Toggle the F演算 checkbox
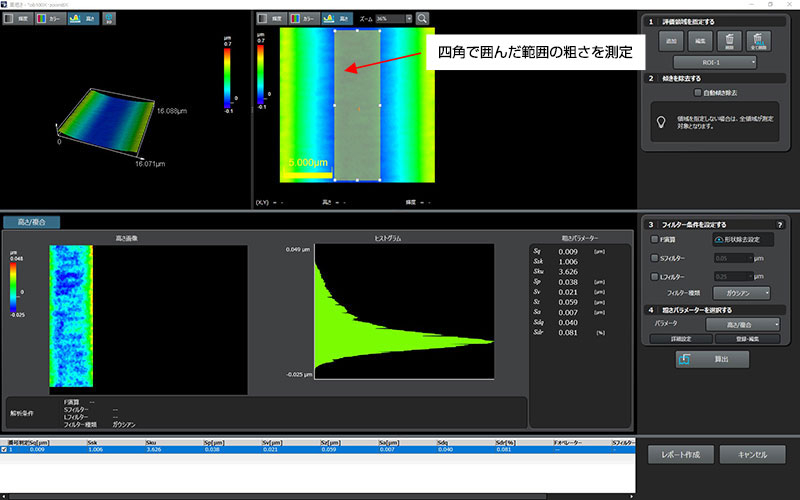 point(655,240)
